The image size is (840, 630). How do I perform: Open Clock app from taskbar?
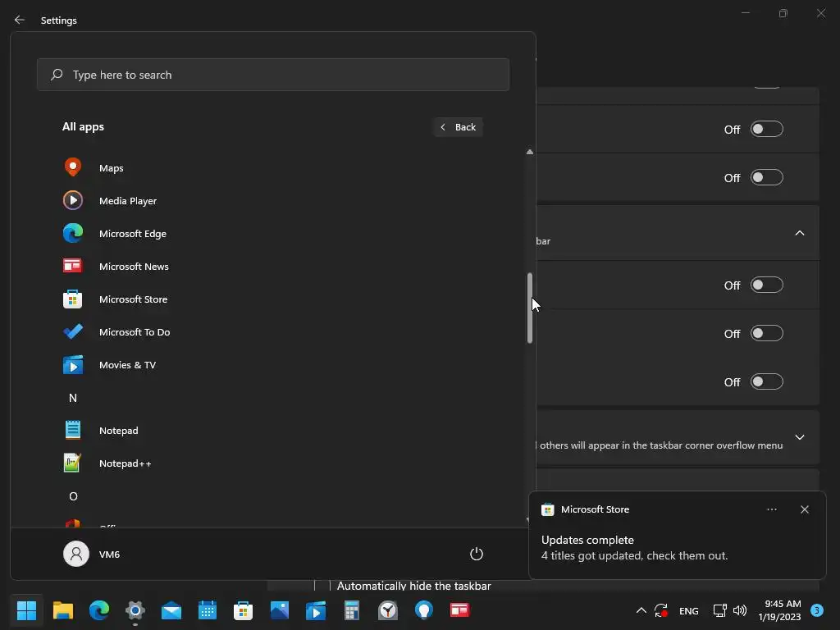click(388, 610)
